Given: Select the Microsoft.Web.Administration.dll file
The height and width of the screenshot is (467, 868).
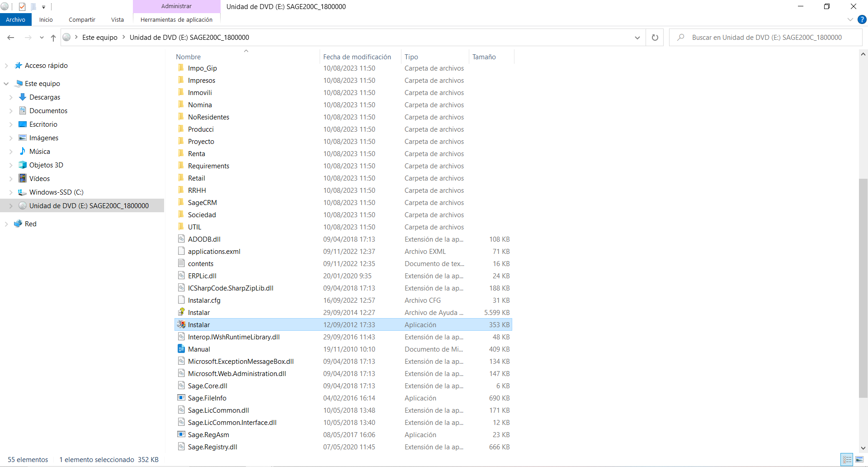Looking at the screenshot, I should tap(343, 373).
